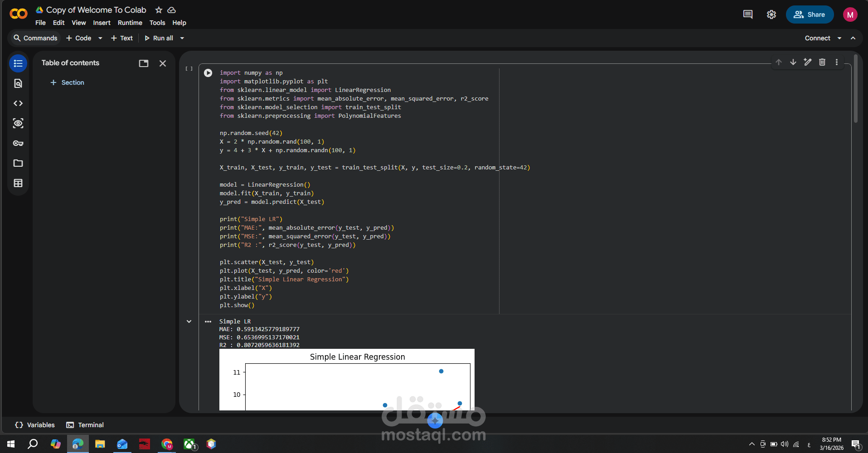Open the Tools menu
This screenshot has width=868, height=453.
pos(157,23)
